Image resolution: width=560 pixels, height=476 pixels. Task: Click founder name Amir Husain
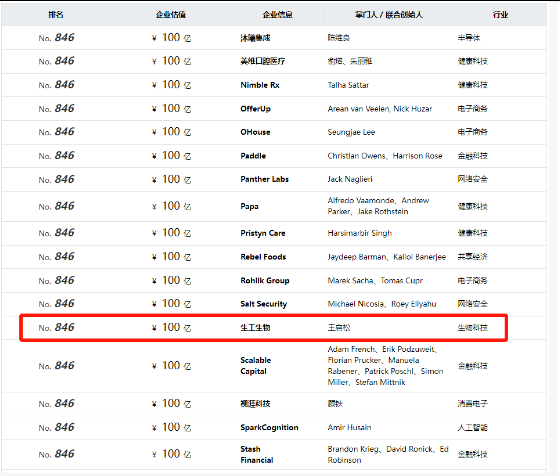349,427
